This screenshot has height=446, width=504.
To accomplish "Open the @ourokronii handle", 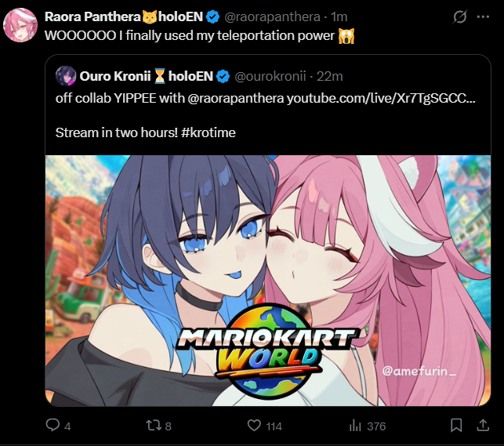I will pyautogui.click(x=270, y=77).
